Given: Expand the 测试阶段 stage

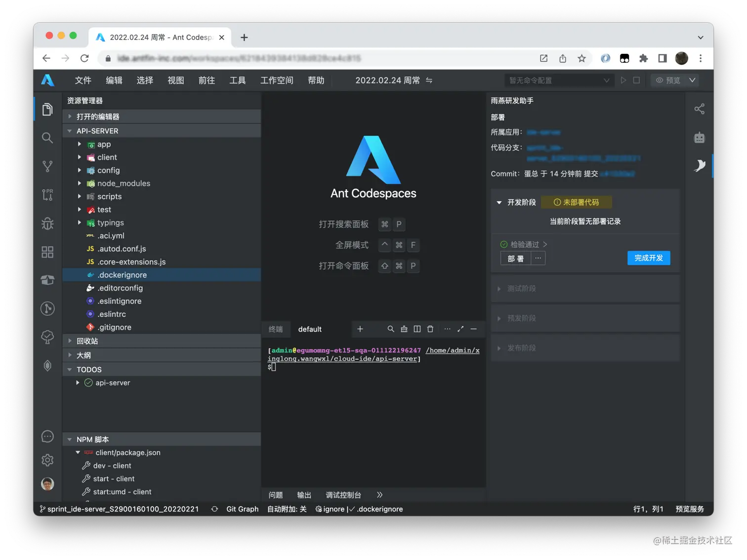Looking at the screenshot, I should coord(585,289).
